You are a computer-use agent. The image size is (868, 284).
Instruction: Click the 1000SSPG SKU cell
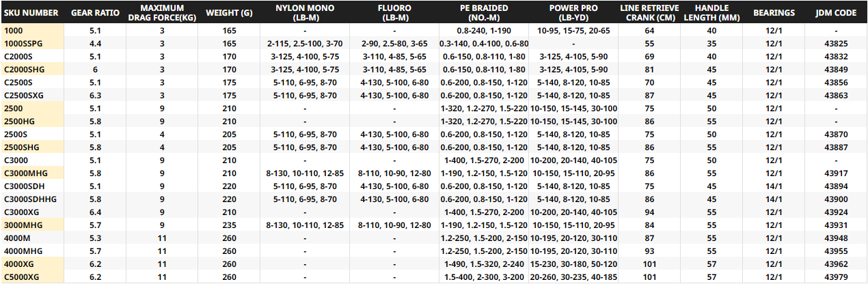[x=24, y=43]
